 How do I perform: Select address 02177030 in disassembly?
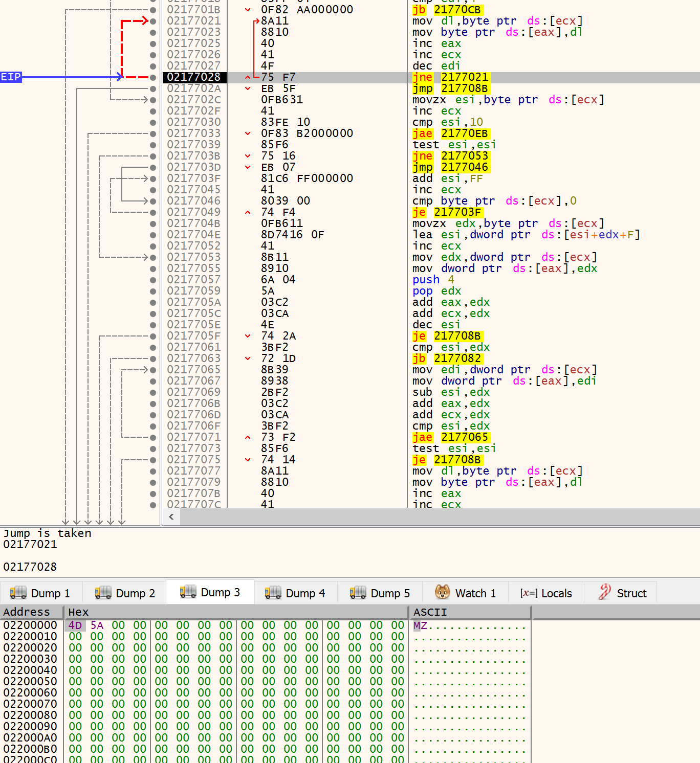click(x=194, y=122)
